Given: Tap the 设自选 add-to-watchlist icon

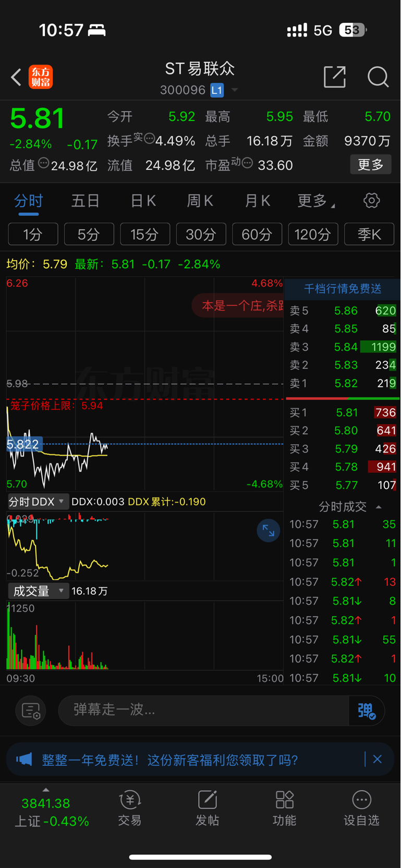Looking at the screenshot, I should (x=361, y=809).
